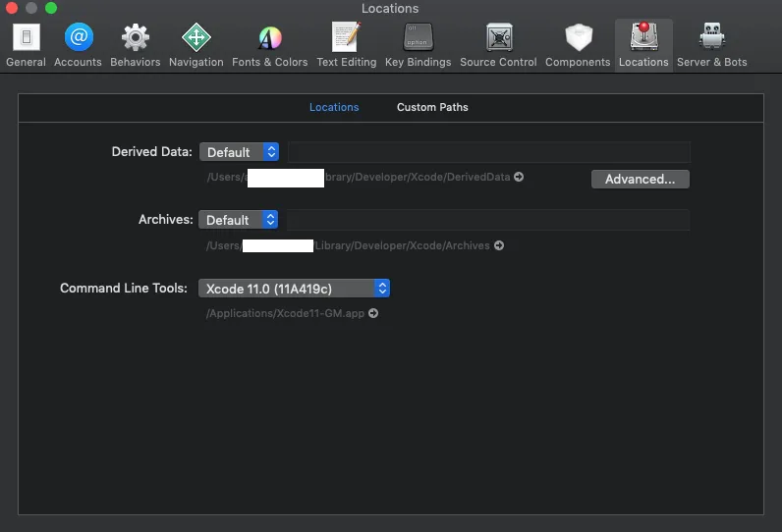Open the Key Bindings pane

[x=418, y=45]
